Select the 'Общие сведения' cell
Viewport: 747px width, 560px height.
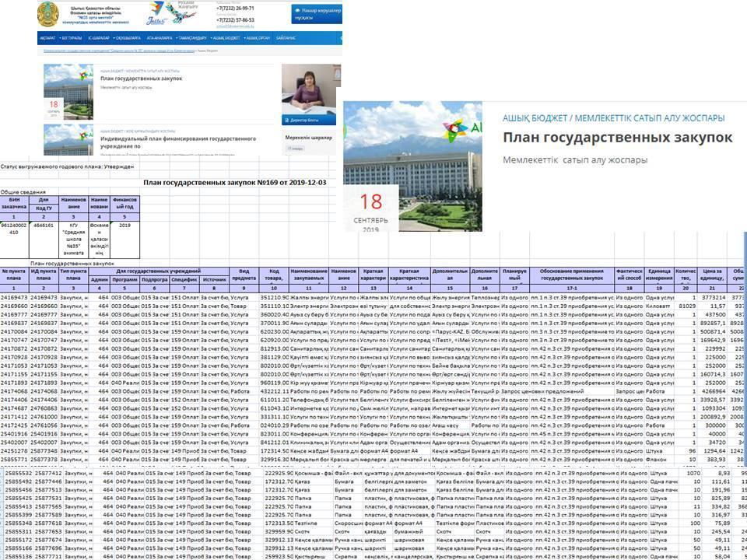[x=23, y=192]
